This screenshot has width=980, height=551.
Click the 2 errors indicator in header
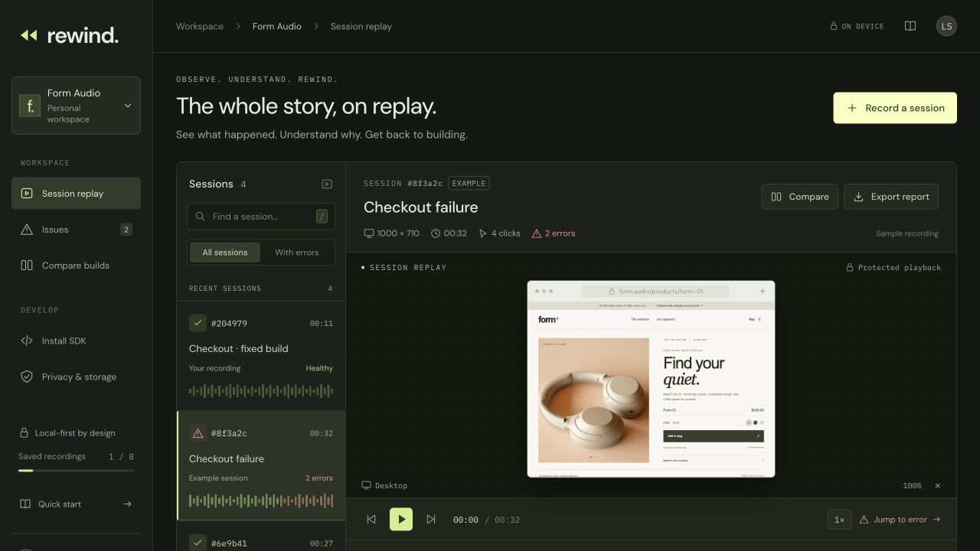click(554, 233)
